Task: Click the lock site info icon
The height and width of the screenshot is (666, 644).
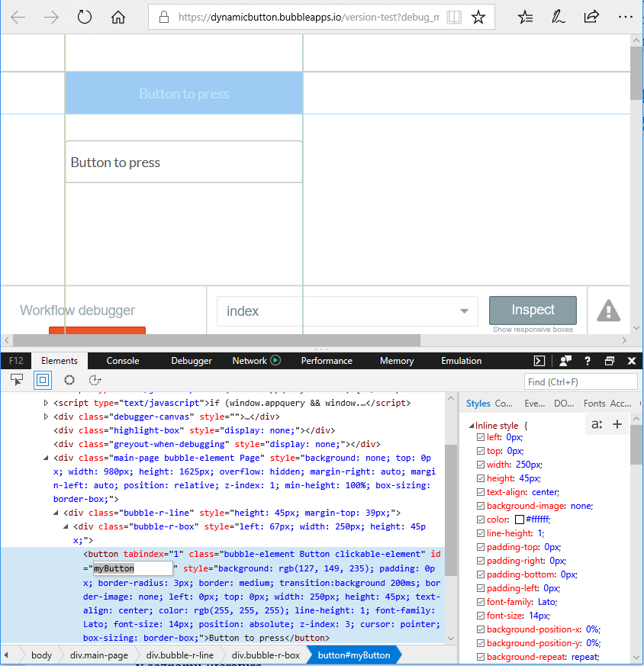Action: [164, 18]
